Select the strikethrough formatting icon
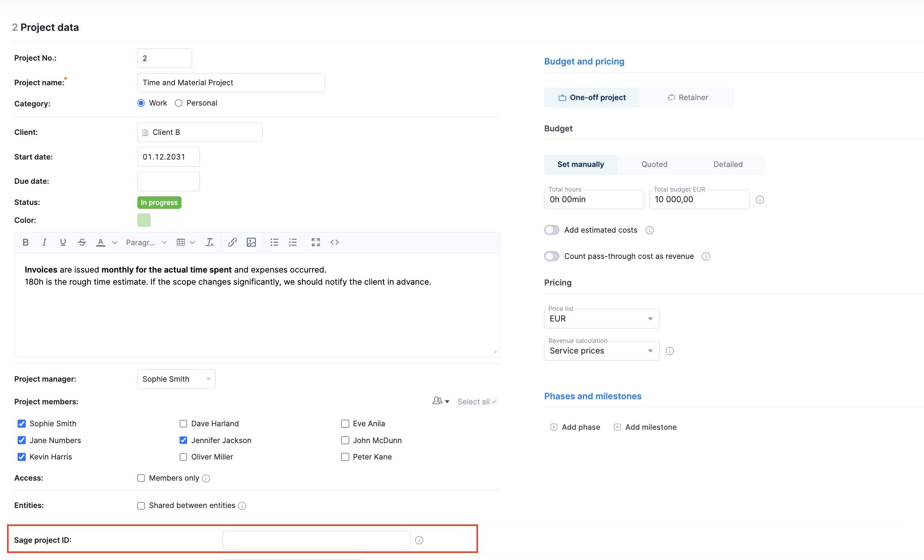The width and height of the screenshot is (924, 560). click(x=82, y=242)
